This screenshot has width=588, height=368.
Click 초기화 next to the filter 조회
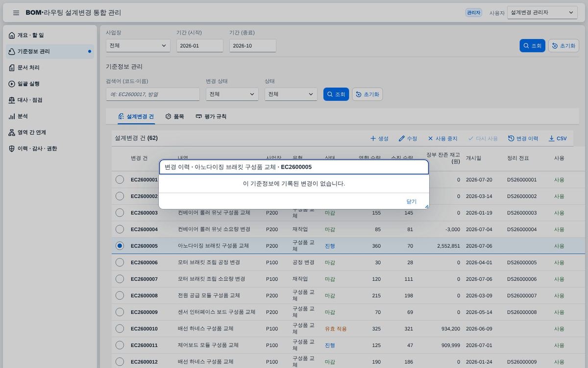coord(367,94)
